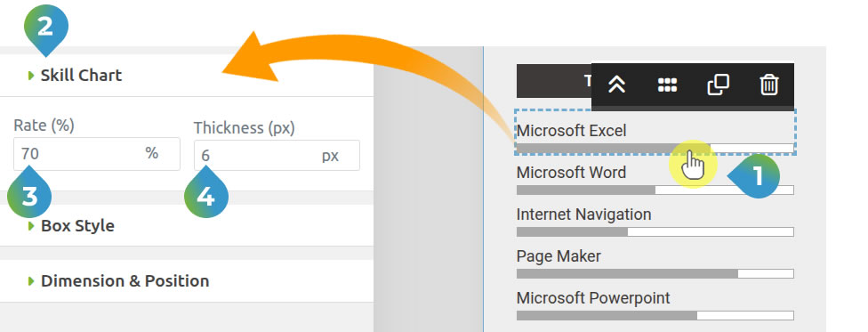Click the duplicate element icon

coord(718,85)
